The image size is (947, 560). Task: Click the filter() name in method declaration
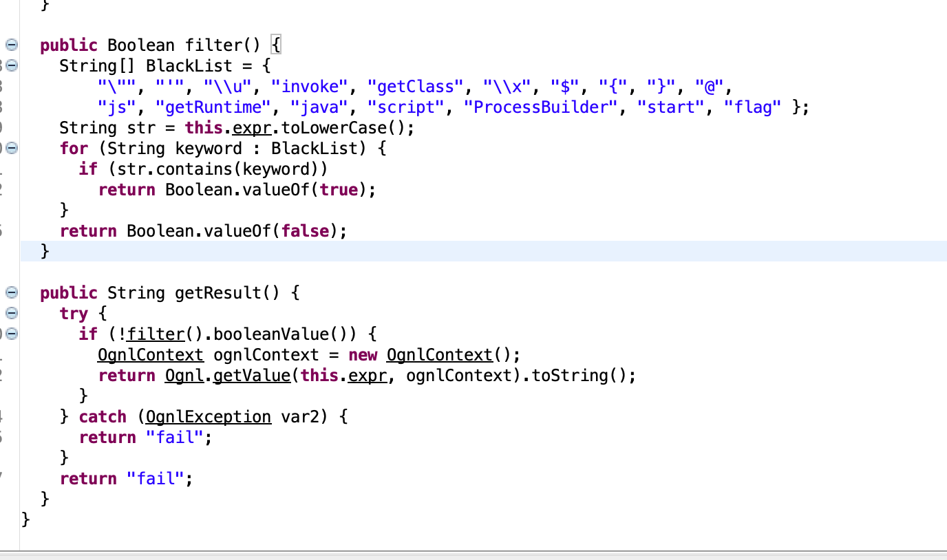pos(223,45)
